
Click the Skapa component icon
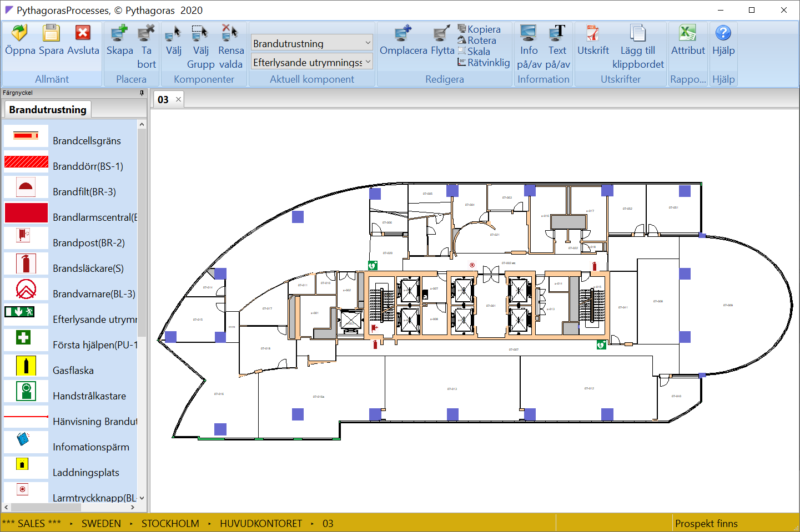click(119, 33)
